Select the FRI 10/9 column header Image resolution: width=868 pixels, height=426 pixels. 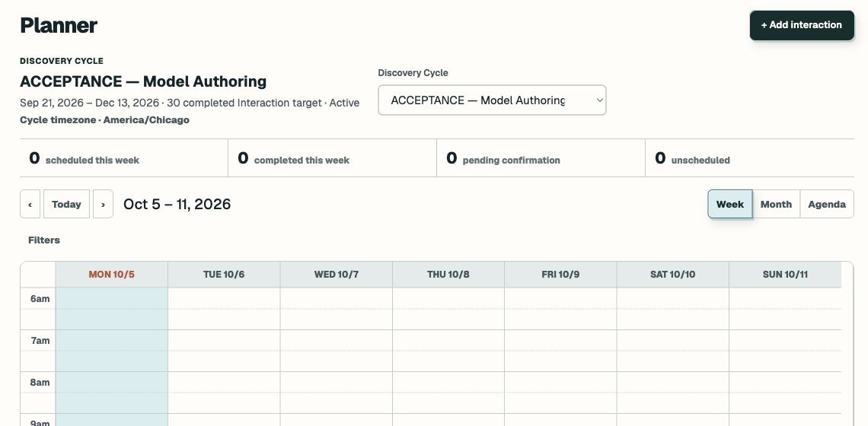click(560, 275)
